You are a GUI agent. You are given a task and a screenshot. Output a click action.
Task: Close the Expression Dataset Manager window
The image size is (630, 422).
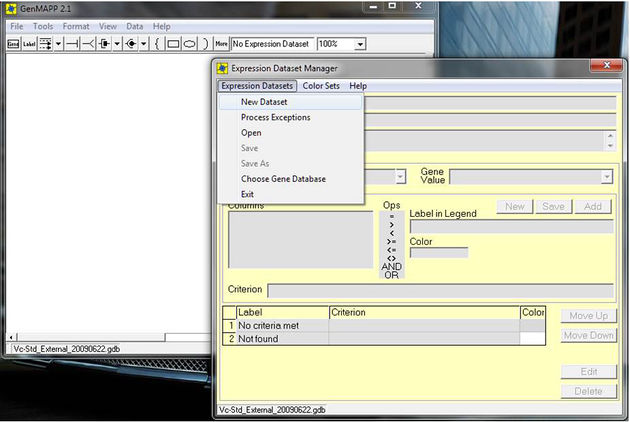click(x=607, y=66)
